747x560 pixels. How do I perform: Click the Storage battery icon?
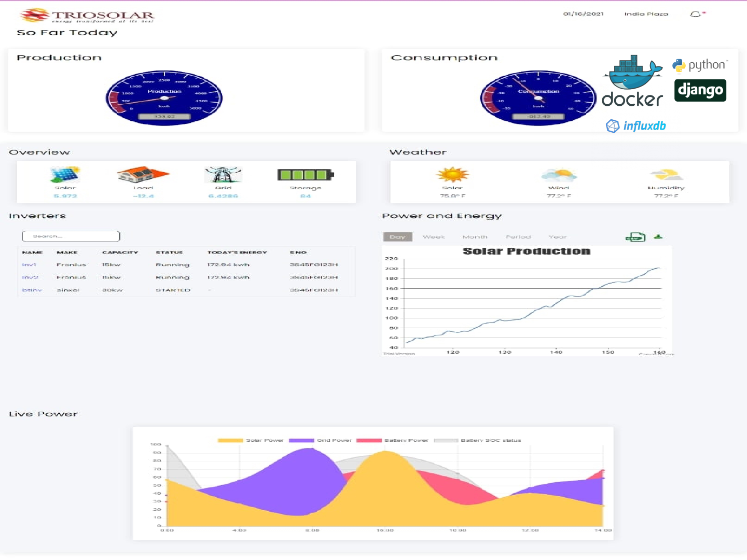[x=306, y=175]
